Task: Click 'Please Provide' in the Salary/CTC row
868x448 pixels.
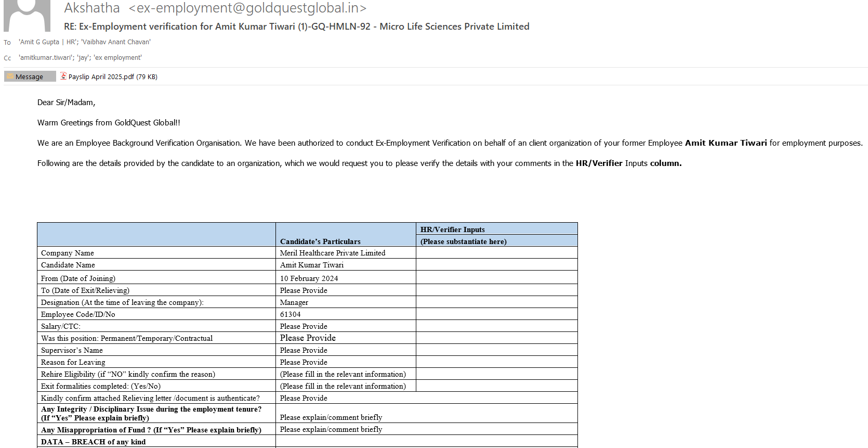Action: coord(304,326)
